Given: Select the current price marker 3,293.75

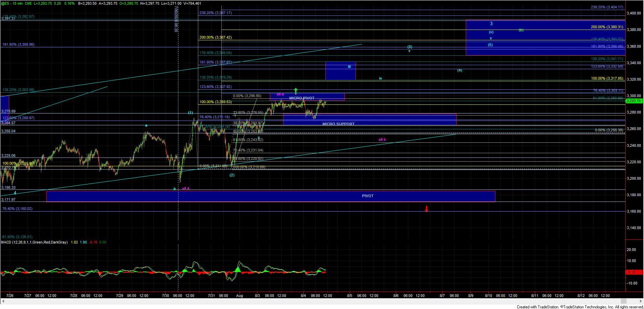Looking at the screenshot, I should click(x=634, y=101).
